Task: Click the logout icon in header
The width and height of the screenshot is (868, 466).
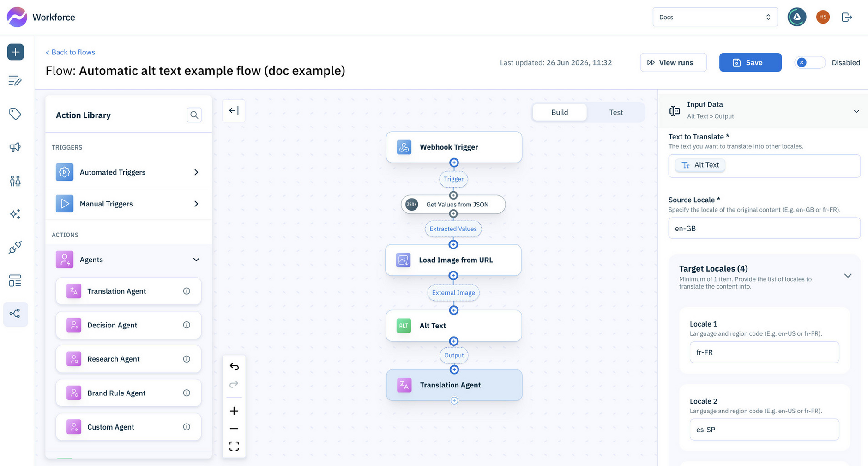Action: point(847,17)
